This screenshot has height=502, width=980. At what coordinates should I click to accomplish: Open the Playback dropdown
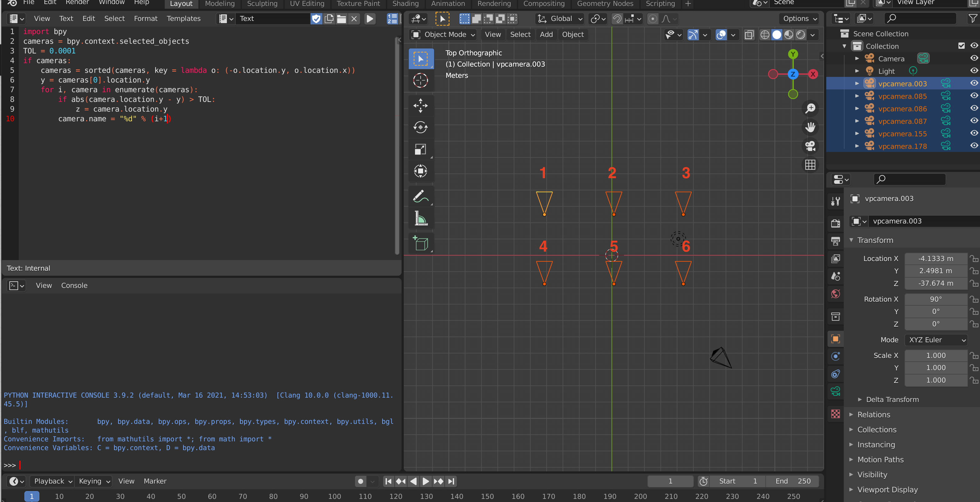coord(52,481)
